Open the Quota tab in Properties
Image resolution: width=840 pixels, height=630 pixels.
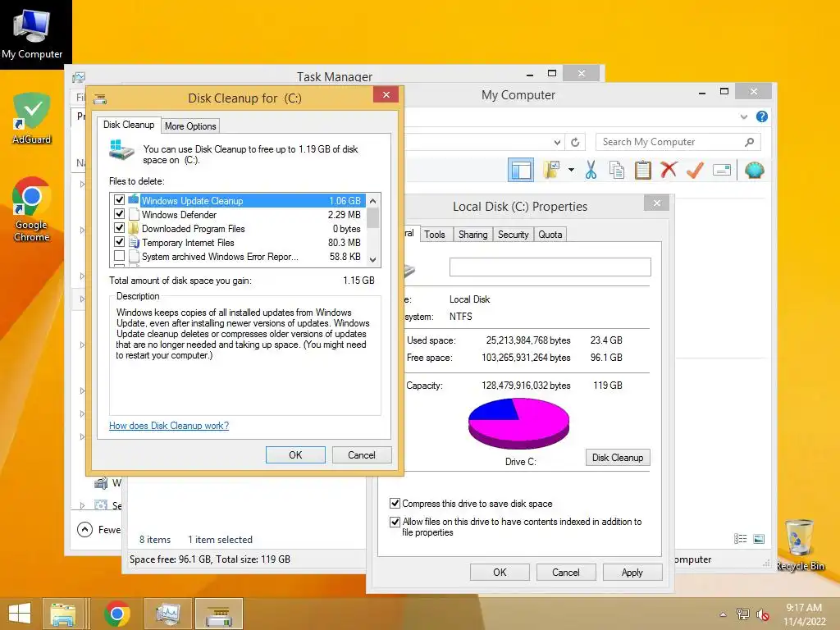[550, 234]
